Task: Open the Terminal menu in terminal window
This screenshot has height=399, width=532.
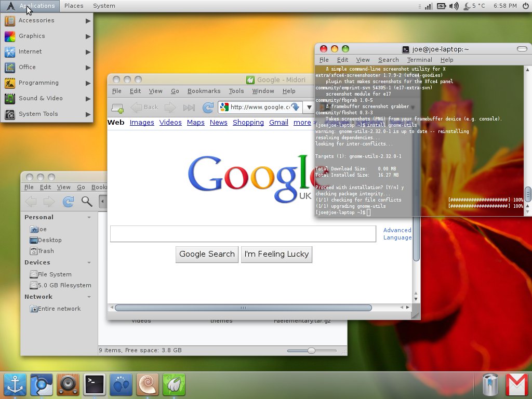Action: click(x=420, y=60)
